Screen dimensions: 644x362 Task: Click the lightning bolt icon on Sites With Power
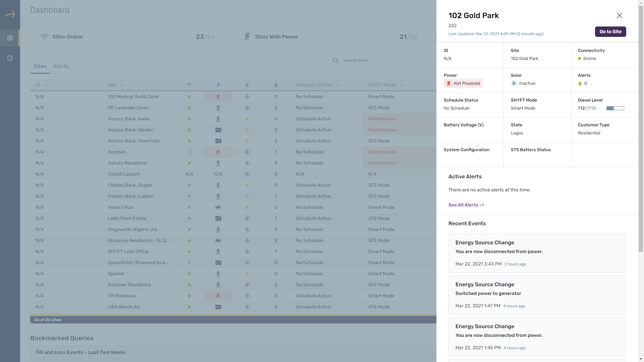[247, 37]
